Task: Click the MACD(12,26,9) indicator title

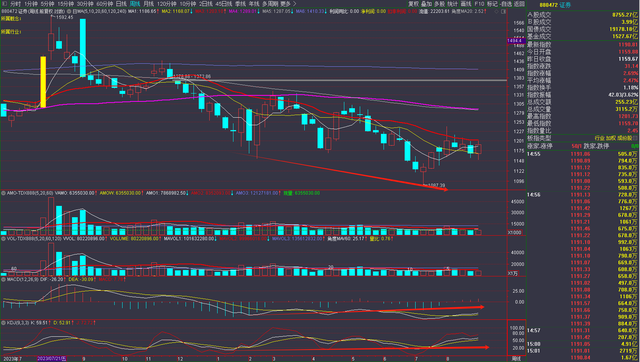Action: pyautogui.click(x=22, y=280)
